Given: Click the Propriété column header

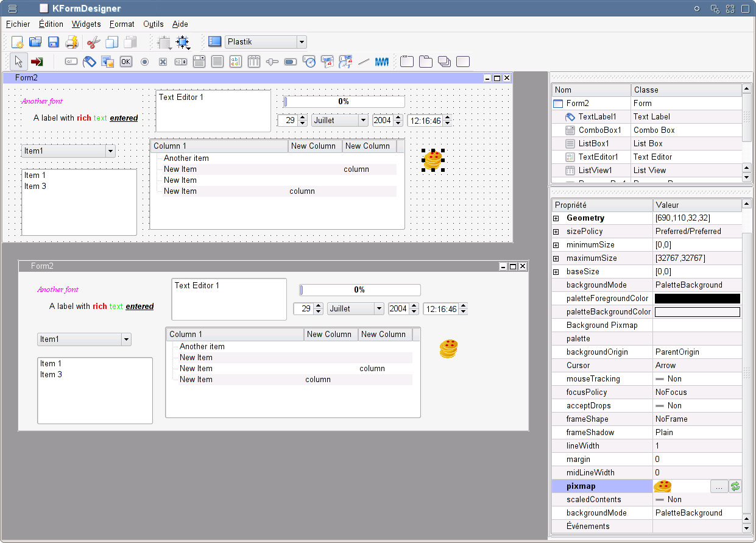Looking at the screenshot, I should [x=602, y=205].
